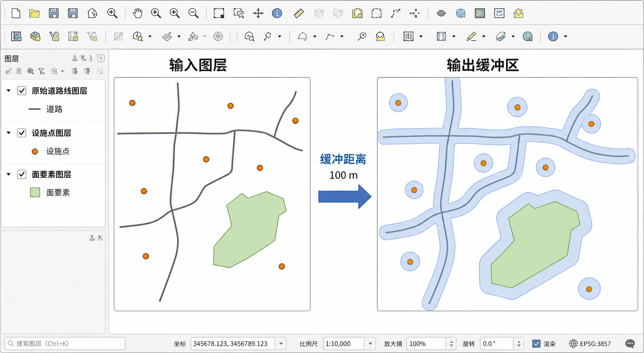Screen dimensions: 644x353
Task: Click the 放大镜 100% stepper arrows
Action: click(451, 344)
